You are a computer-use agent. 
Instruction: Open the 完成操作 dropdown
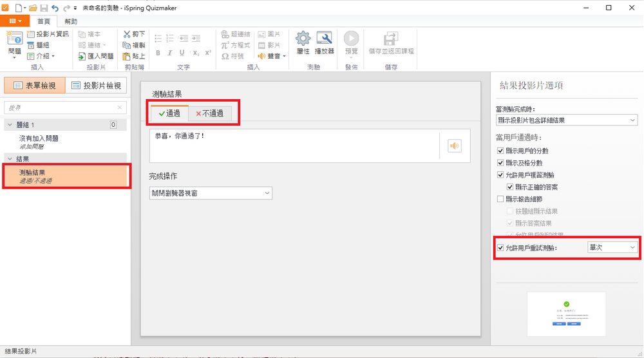click(x=211, y=193)
